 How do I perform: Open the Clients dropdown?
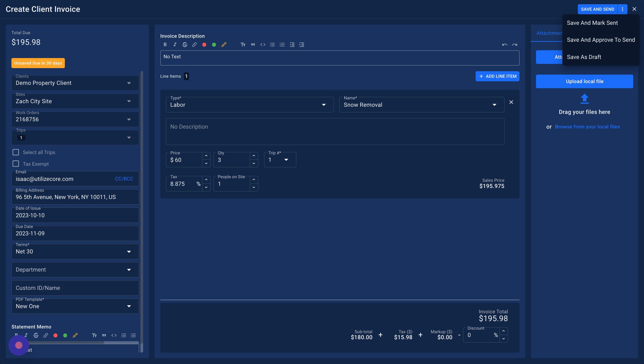(x=75, y=83)
